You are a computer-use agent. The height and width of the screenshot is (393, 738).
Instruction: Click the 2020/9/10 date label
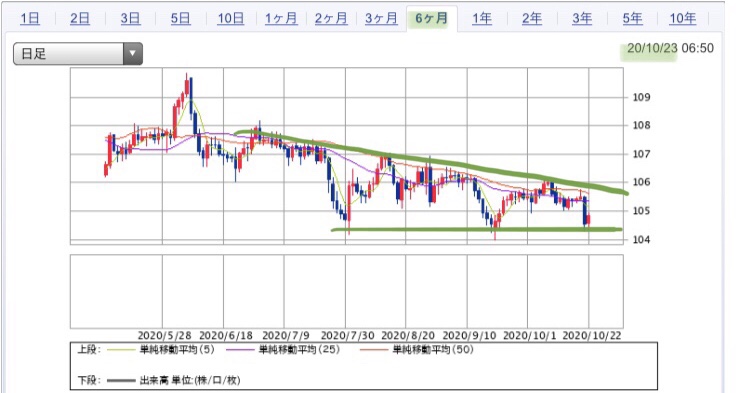469,336
